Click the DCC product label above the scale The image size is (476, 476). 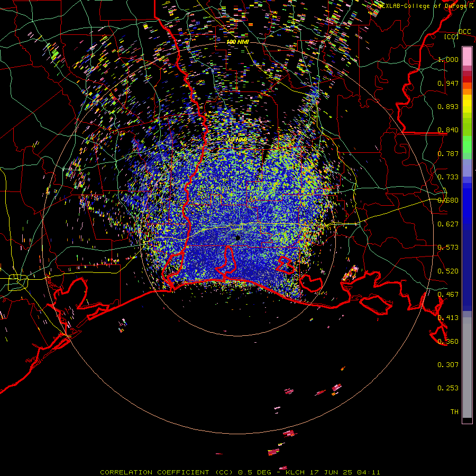464,32
